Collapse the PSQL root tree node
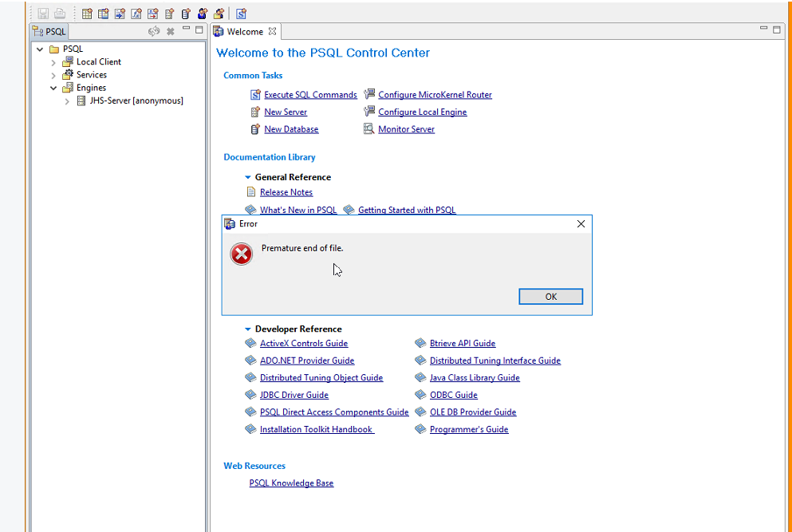This screenshot has width=792, height=532. [40, 49]
